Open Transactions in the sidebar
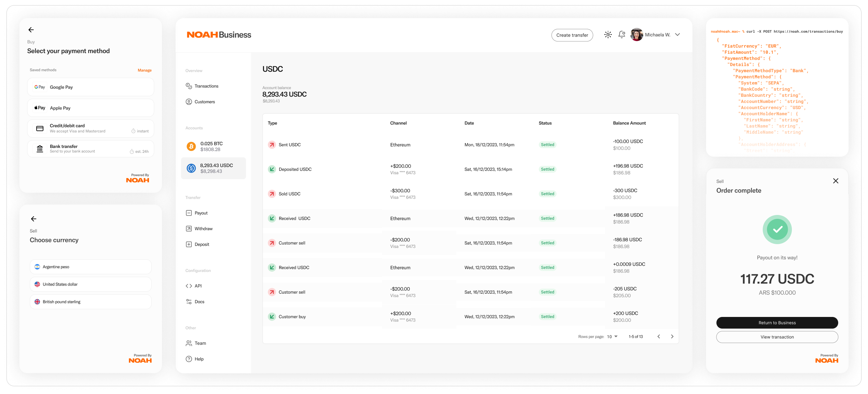 [x=206, y=86]
